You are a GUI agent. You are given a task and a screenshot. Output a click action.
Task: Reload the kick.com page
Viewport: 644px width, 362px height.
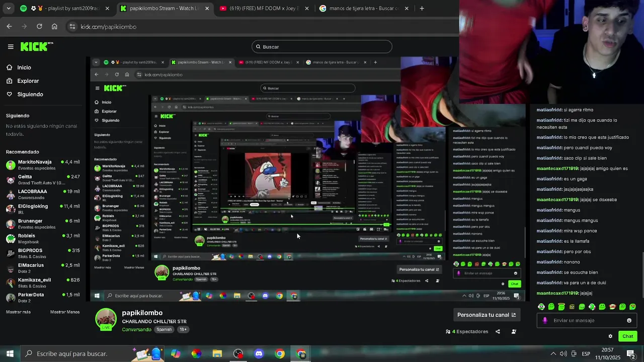click(39, 27)
